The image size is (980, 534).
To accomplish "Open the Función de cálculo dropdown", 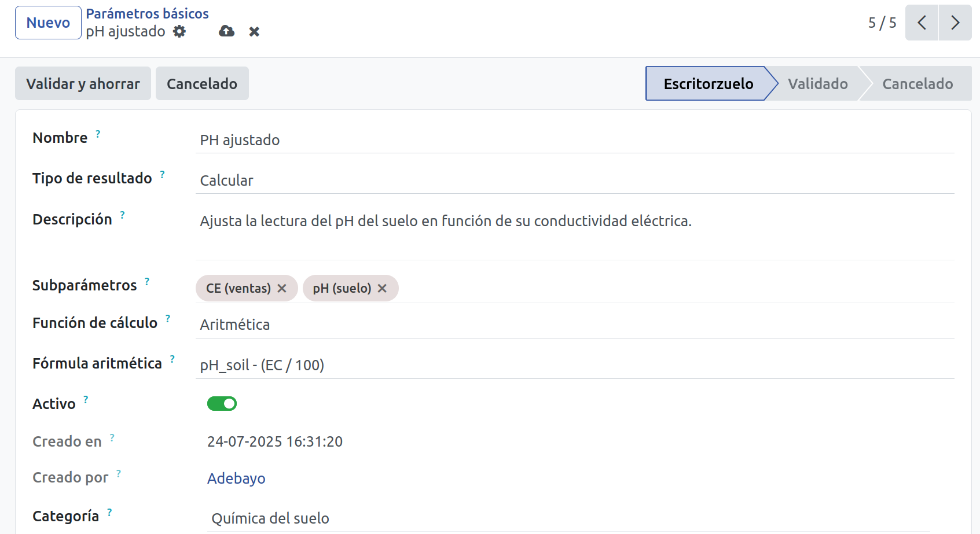I will click(x=575, y=325).
